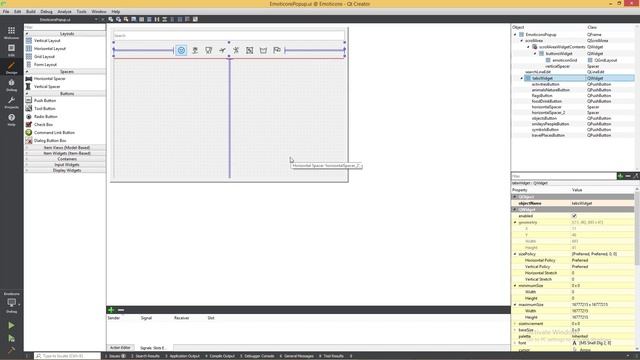Open General Messages pane
Screen dimensions: 640x360
pos(297,356)
